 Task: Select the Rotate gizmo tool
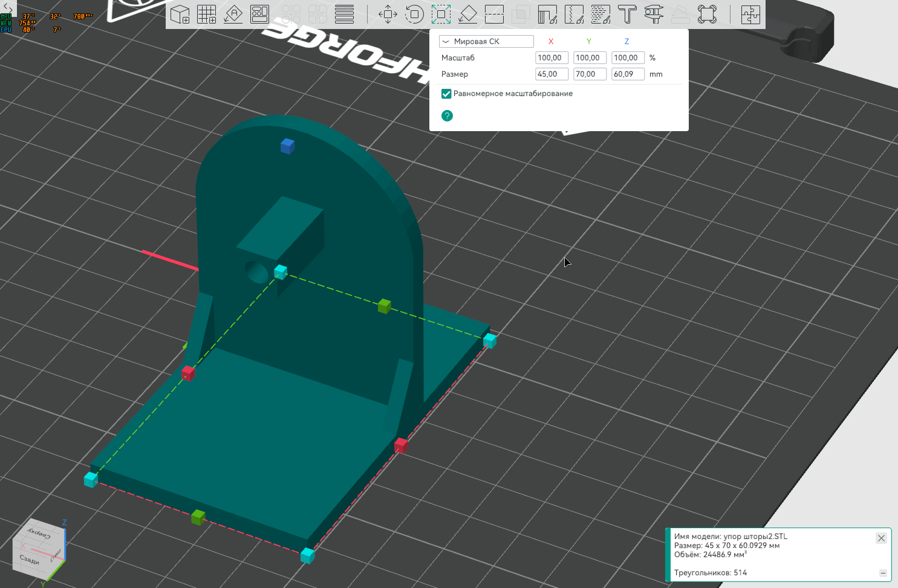[x=414, y=14]
